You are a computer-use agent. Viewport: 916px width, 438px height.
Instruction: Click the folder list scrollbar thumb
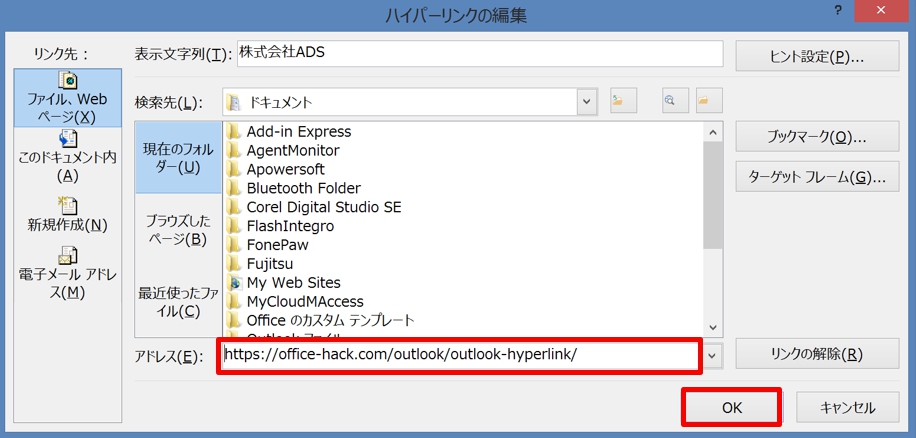click(x=713, y=196)
